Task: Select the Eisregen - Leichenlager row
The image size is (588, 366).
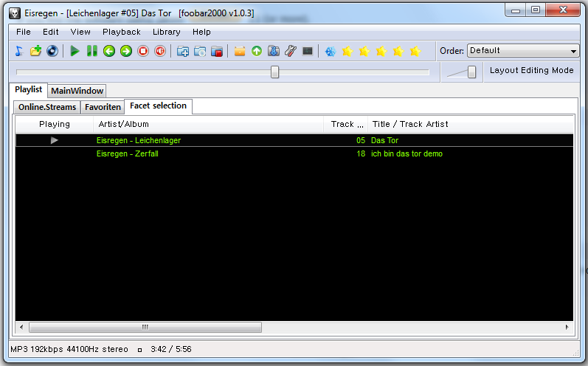Action: coord(294,140)
